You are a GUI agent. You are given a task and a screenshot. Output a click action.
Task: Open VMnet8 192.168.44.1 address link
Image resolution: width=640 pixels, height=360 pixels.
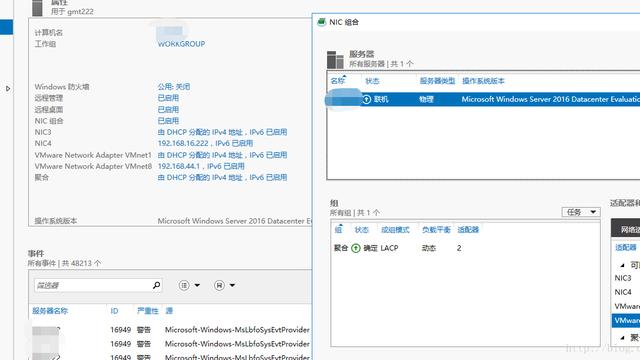coord(201,166)
